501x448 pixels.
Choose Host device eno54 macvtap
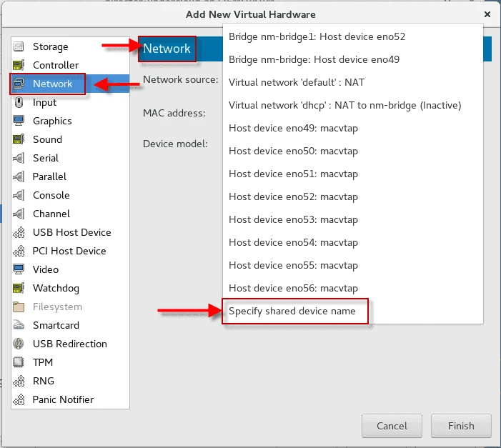point(353,242)
